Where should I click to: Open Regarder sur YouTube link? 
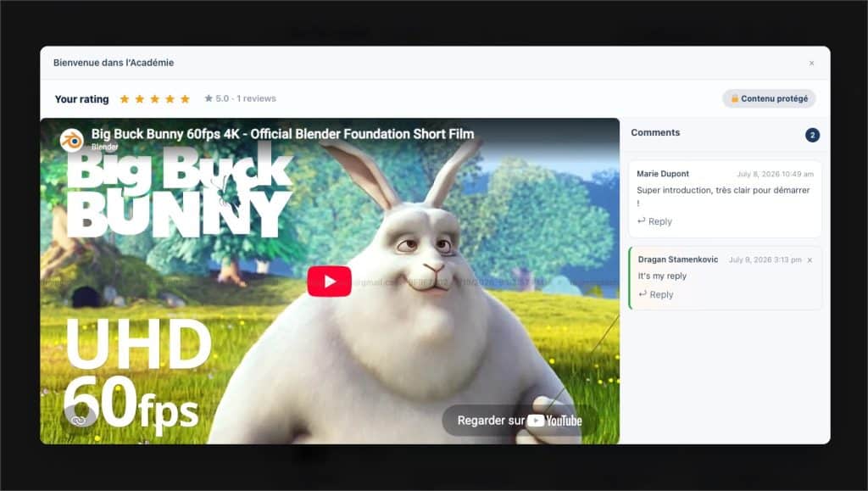pos(520,421)
